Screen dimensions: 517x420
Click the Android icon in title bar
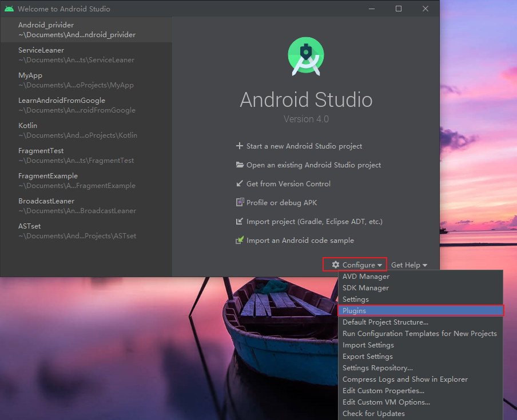9,9
